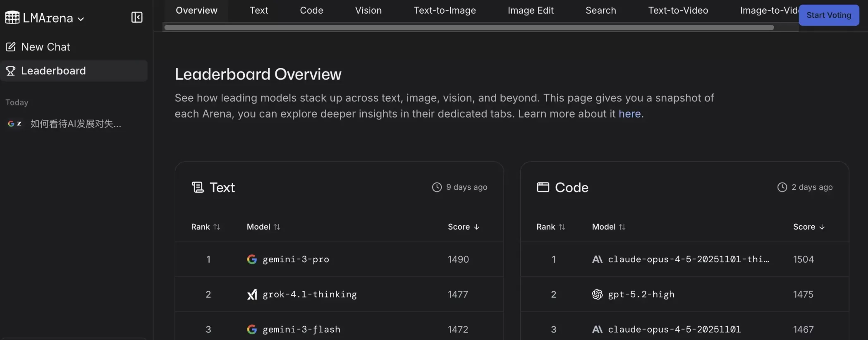
Task: Click the "Today" label in the sidebar
Action: [17, 103]
